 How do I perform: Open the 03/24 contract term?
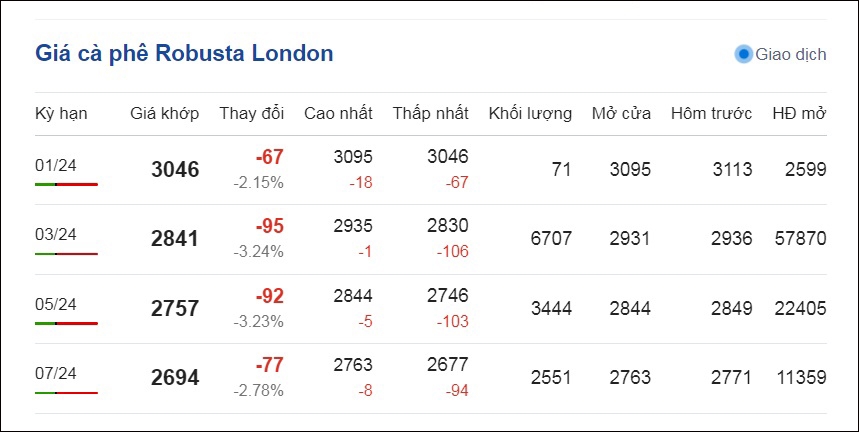(x=56, y=234)
